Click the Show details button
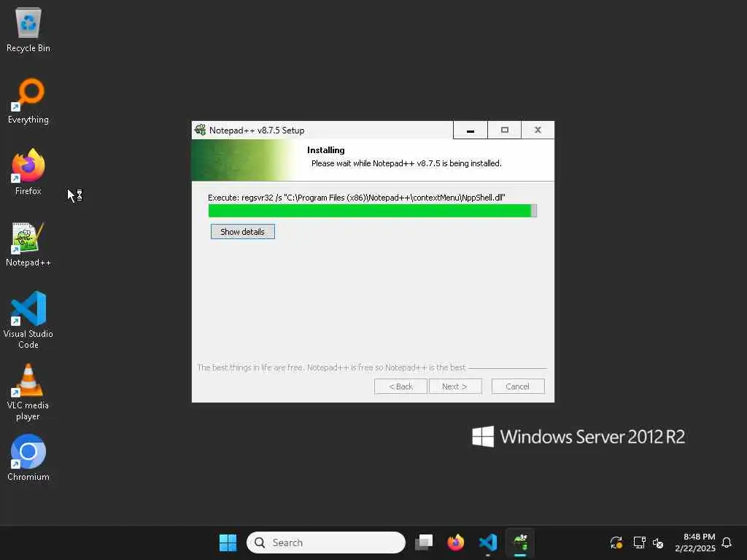Image resolution: width=747 pixels, height=560 pixels. point(242,231)
